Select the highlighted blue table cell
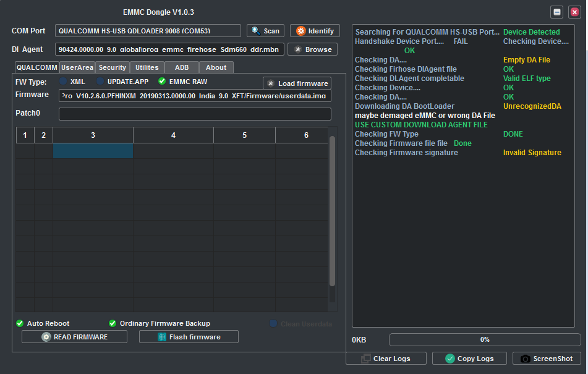Image resolution: width=588 pixels, height=374 pixels. coord(93,151)
